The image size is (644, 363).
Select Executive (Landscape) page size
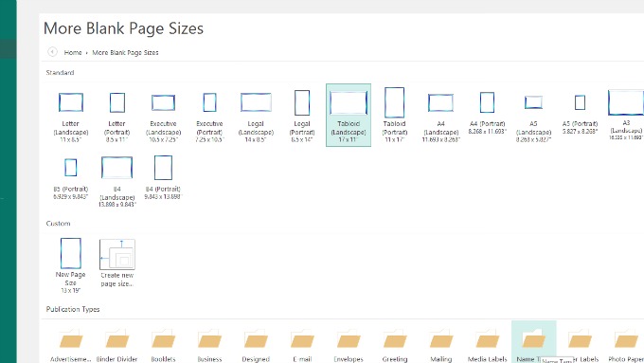click(x=164, y=116)
